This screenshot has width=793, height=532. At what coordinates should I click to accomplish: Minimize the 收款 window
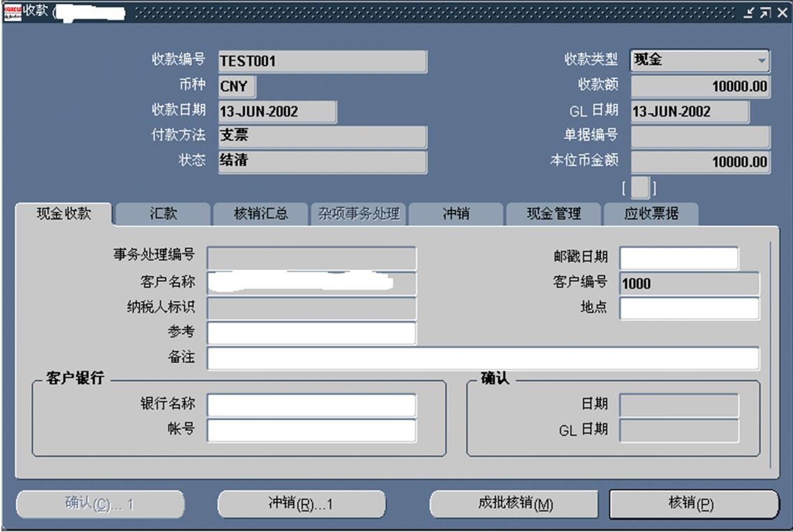coord(749,13)
